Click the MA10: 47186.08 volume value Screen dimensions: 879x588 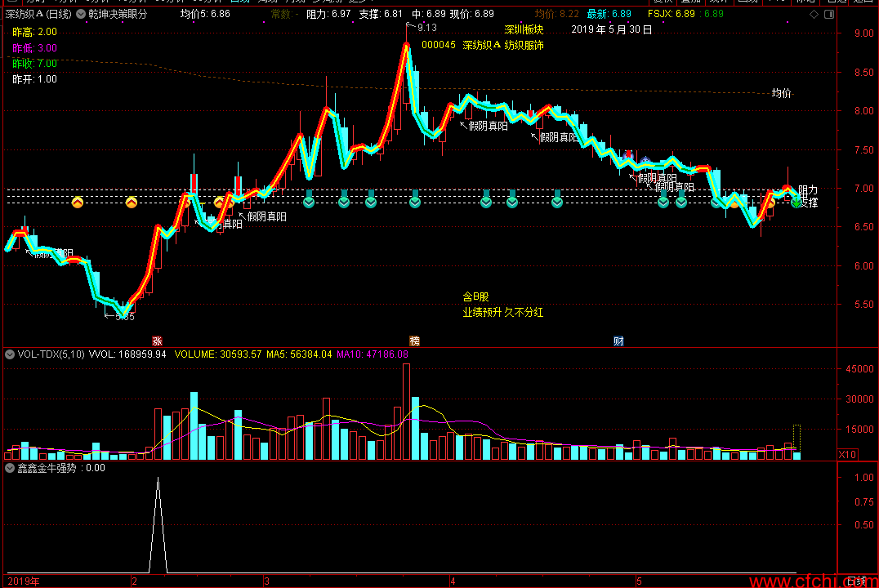[373, 354]
